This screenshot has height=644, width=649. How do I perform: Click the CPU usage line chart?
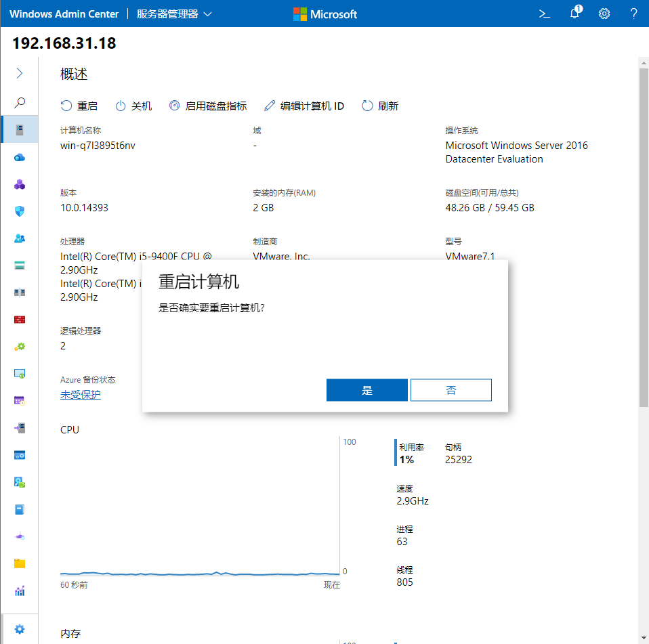pyautogui.click(x=200, y=507)
